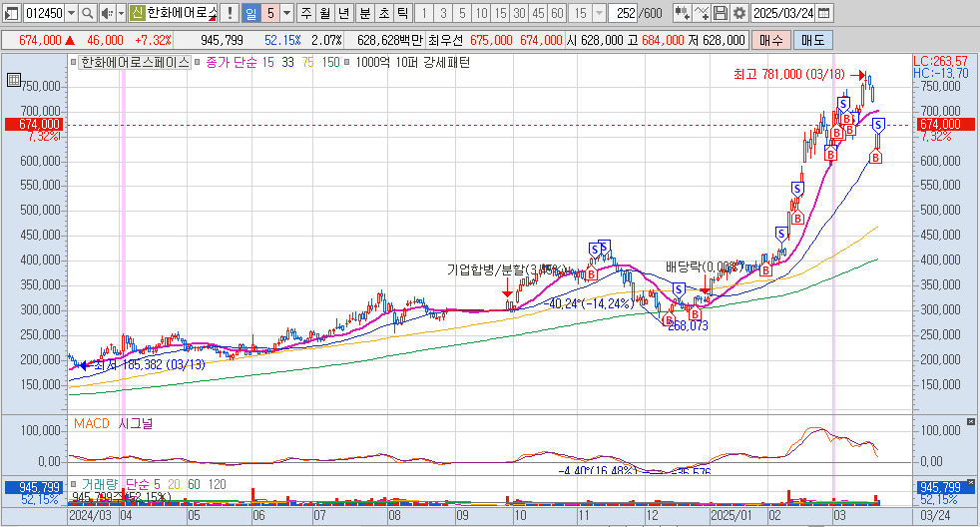Click the 2025/01 label on the time axis

(x=732, y=516)
